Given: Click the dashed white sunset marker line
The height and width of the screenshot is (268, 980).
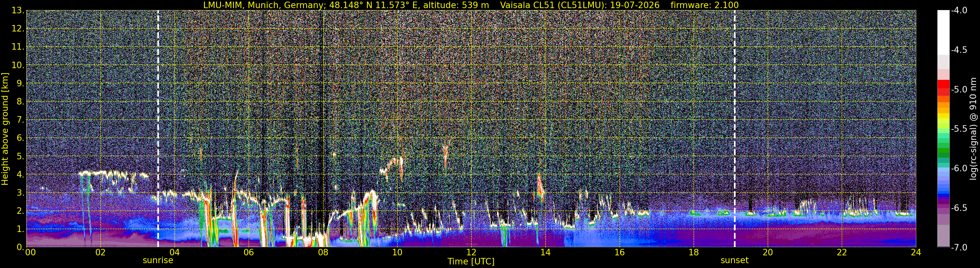Looking at the screenshot, I should (x=734, y=129).
